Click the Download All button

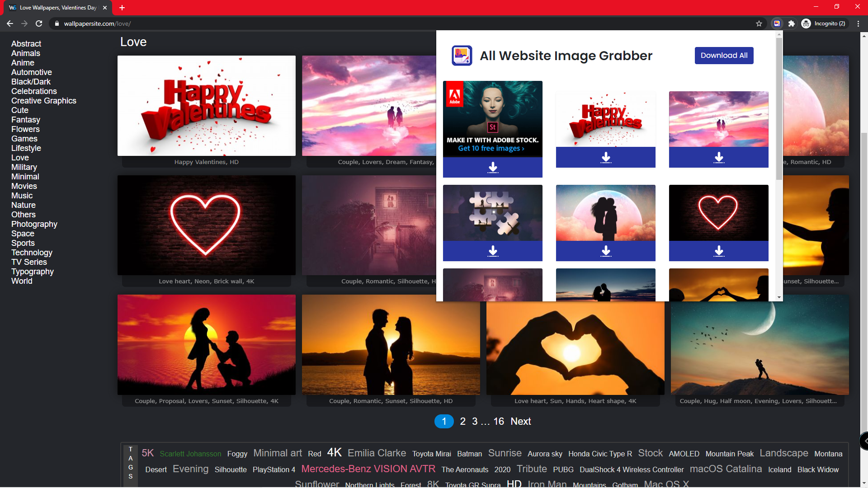coord(723,55)
